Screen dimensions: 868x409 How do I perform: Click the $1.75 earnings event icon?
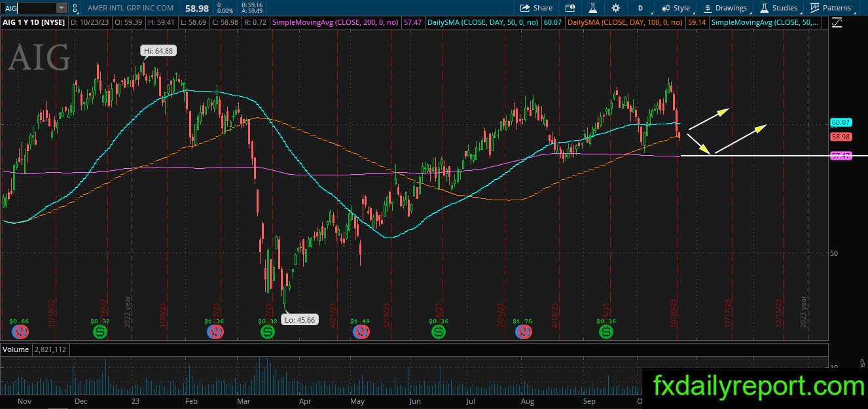click(x=523, y=332)
